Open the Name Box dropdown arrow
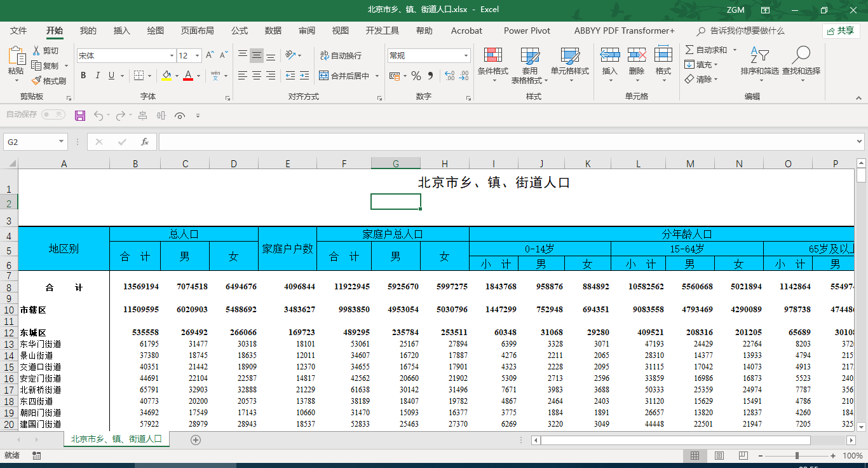The image size is (868, 468). point(62,142)
